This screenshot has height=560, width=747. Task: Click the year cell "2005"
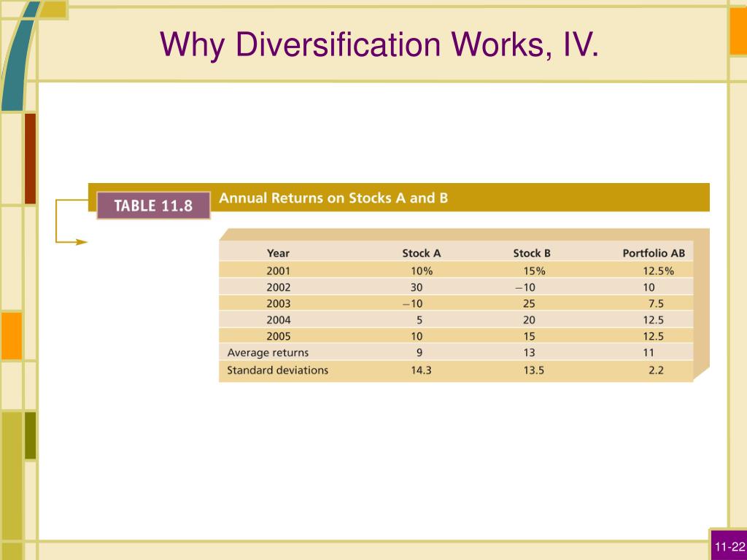278,336
